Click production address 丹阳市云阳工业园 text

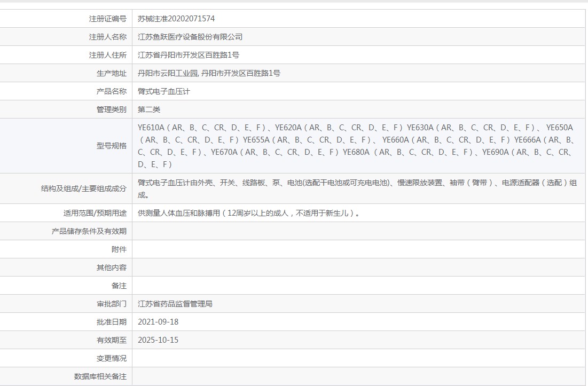click(168, 73)
